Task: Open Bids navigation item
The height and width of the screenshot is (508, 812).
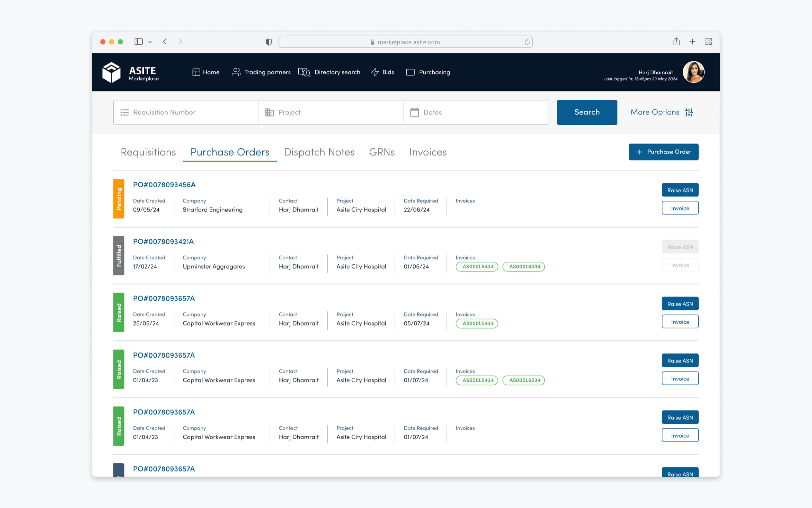Action: 383,72
